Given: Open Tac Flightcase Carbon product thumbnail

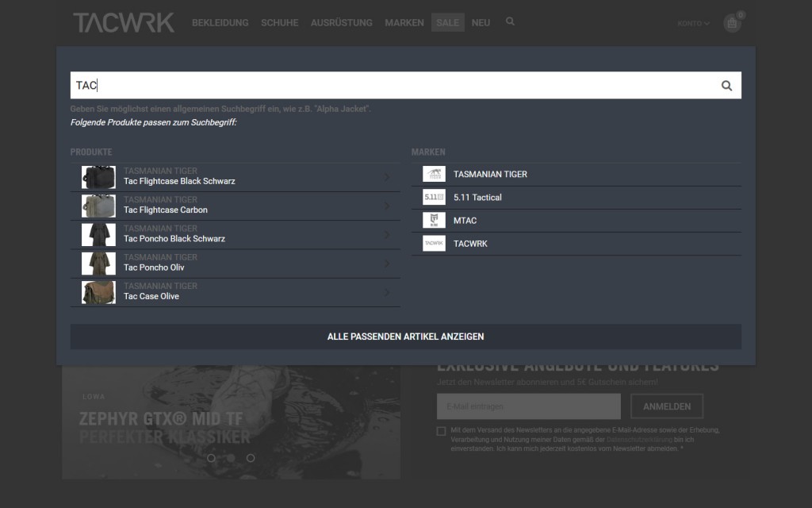Looking at the screenshot, I should point(98,206).
